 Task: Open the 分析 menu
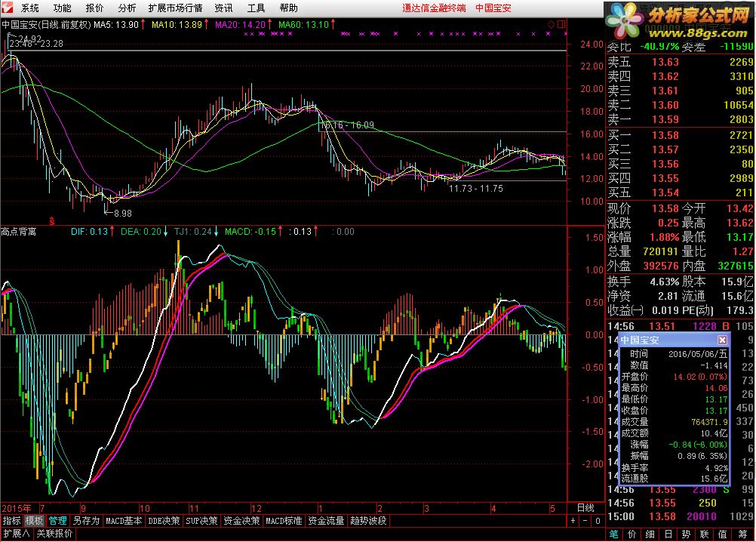point(127,8)
